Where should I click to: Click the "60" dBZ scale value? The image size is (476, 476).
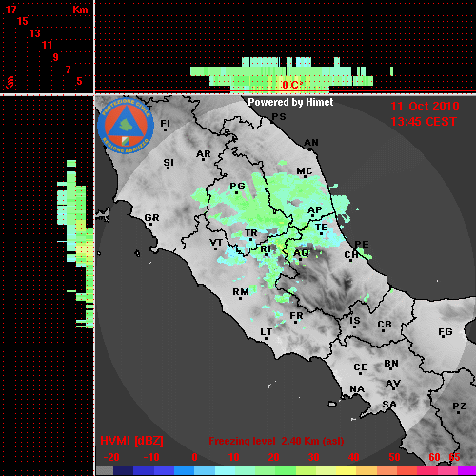[x=434, y=457]
